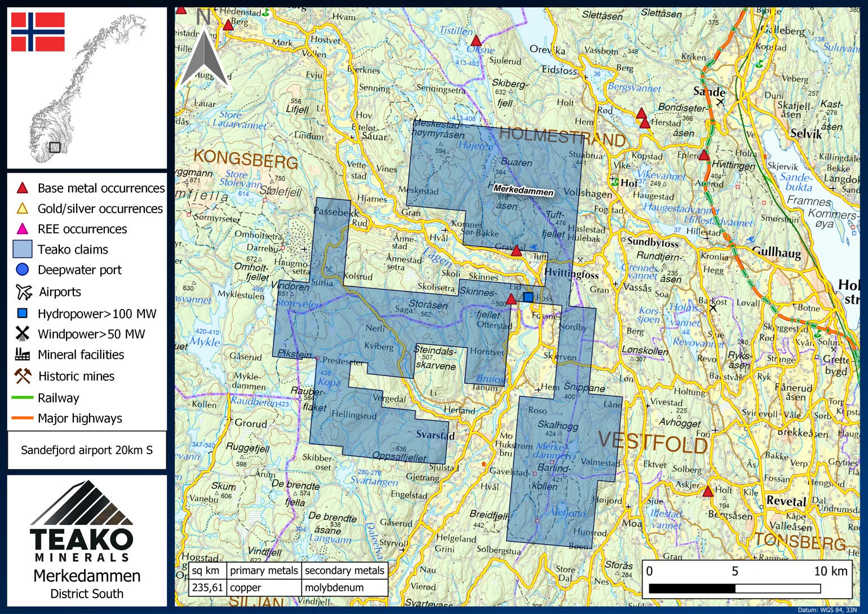Click the Historic mines crossed hammers icon
Viewport: 868px width, 614px height.
coord(23,376)
